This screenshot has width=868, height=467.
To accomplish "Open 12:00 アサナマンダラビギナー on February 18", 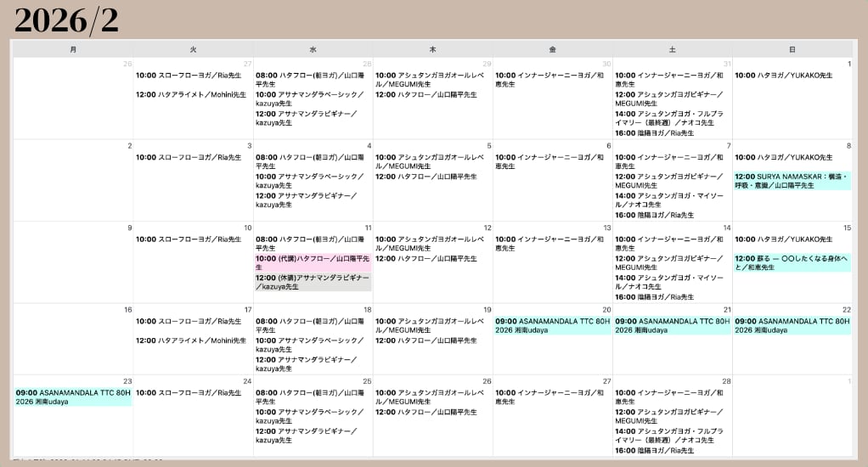I will coord(307,364).
